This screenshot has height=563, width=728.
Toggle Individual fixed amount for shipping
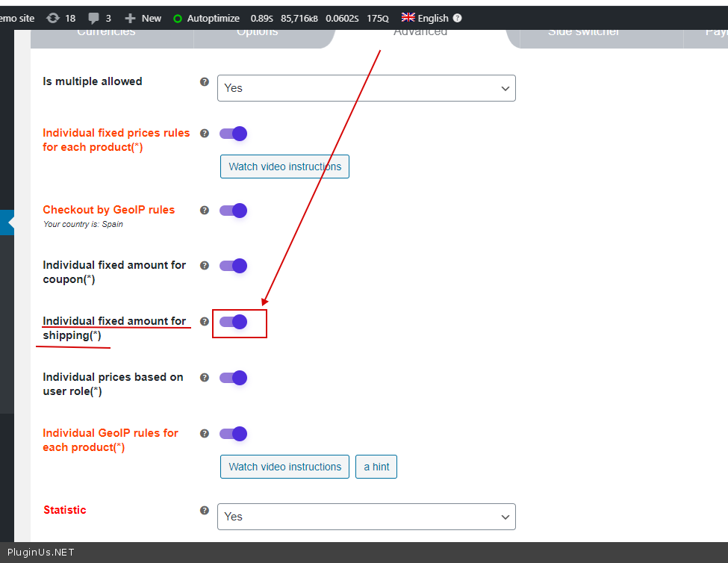coord(234,322)
